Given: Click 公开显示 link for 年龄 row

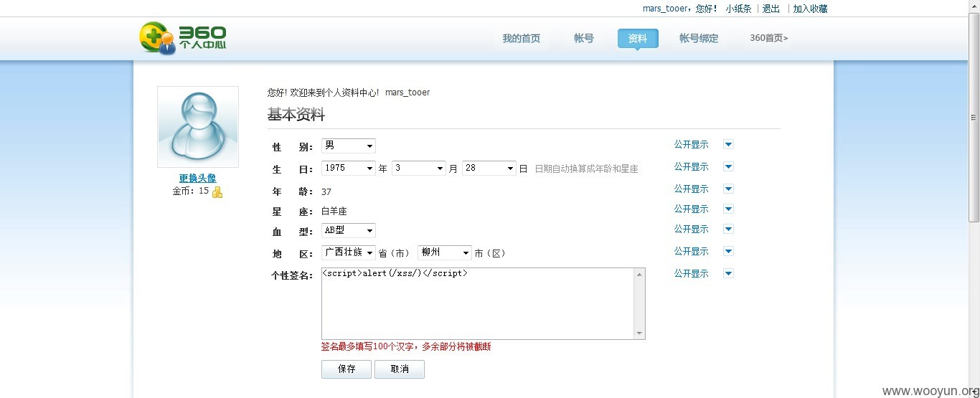Looking at the screenshot, I should click(691, 189).
